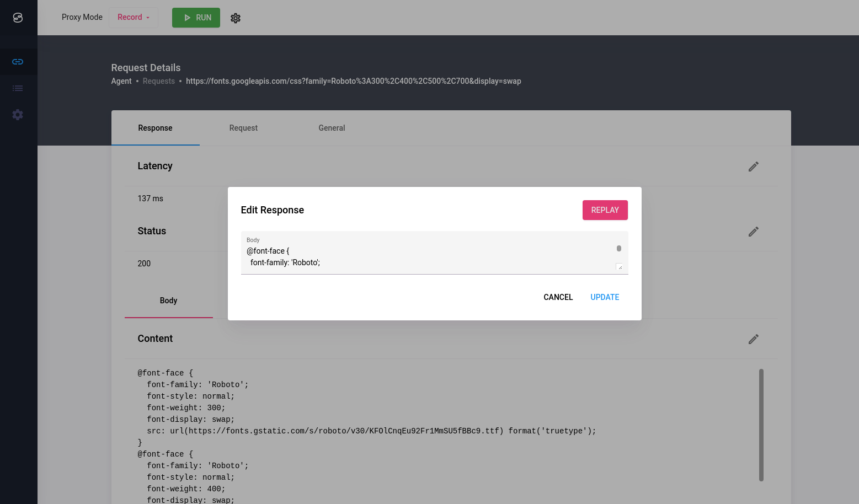859x504 pixels.
Task: Open the requests list sidebar icon
Action: tap(18, 88)
